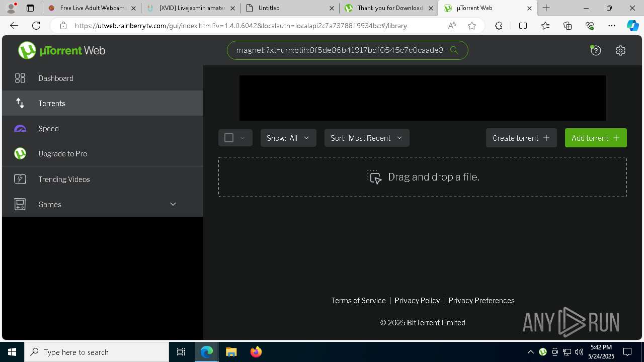
Task: Click the Trending Videos icon
Action: [20, 179]
